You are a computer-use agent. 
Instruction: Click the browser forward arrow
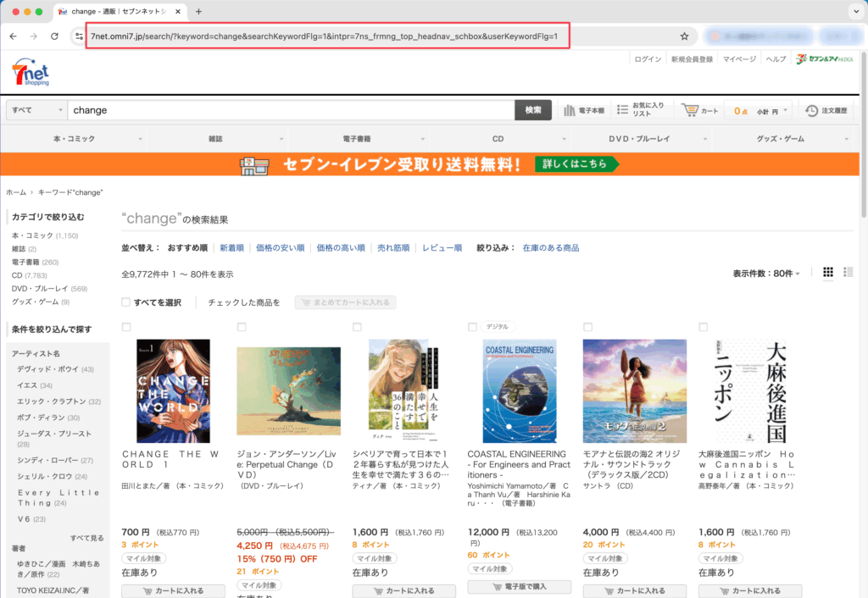pos(34,36)
